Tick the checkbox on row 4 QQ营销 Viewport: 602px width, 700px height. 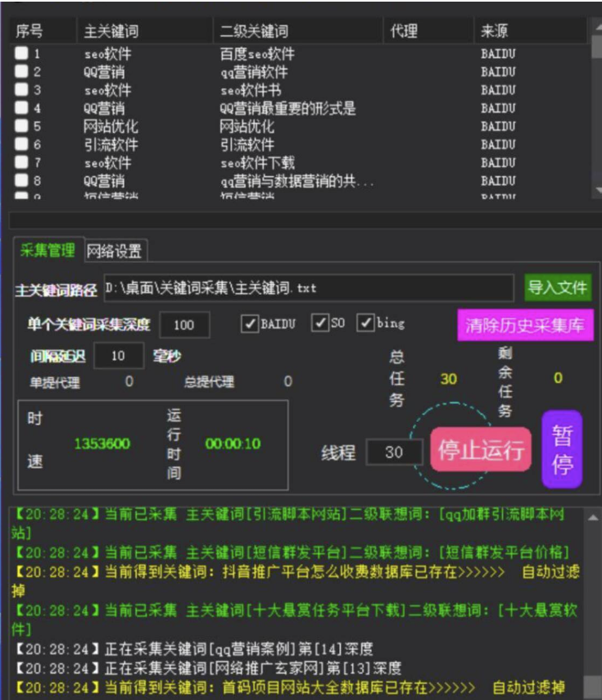(21, 108)
